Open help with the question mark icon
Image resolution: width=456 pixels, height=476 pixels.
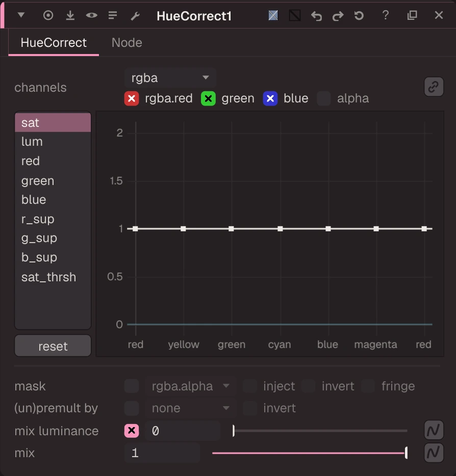click(386, 15)
